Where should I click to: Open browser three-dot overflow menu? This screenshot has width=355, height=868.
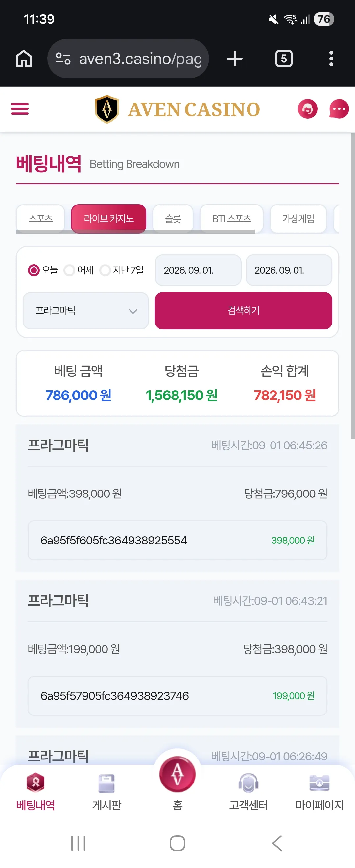pos(331,59)
